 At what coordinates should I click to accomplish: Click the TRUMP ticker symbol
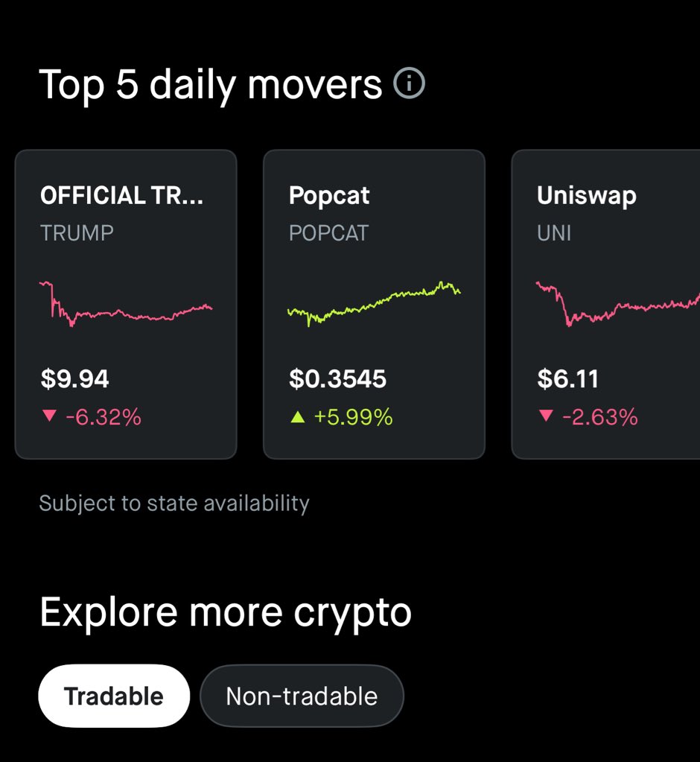[x=77, y=233]
